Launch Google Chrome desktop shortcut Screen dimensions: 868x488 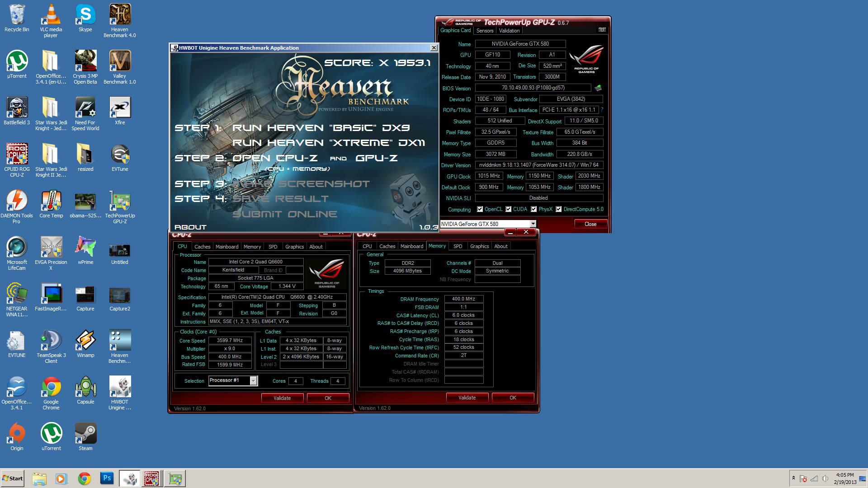point(51,393)
